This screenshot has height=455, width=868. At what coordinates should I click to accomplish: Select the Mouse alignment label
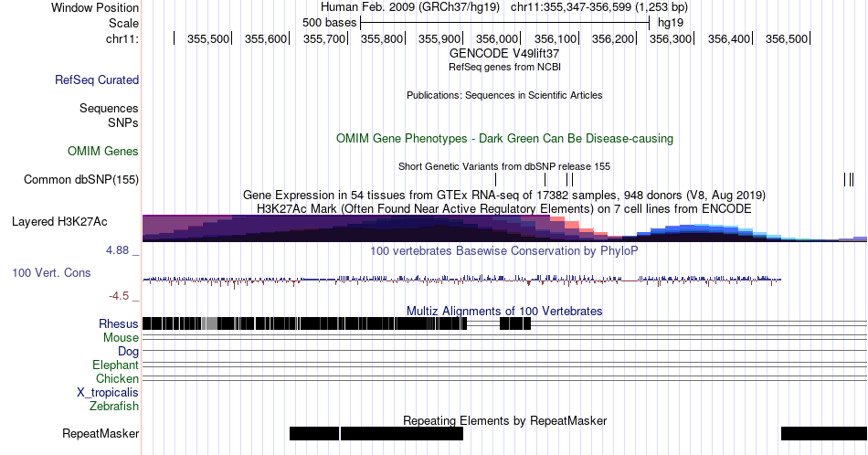click(121, 338)
